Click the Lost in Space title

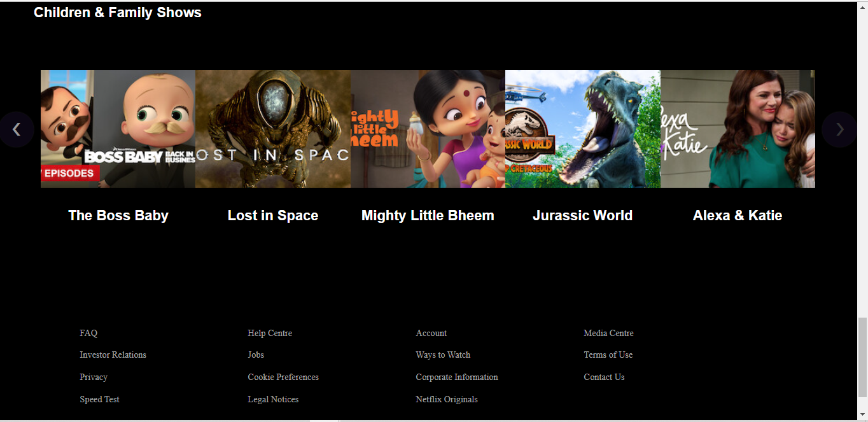point(272,215)
